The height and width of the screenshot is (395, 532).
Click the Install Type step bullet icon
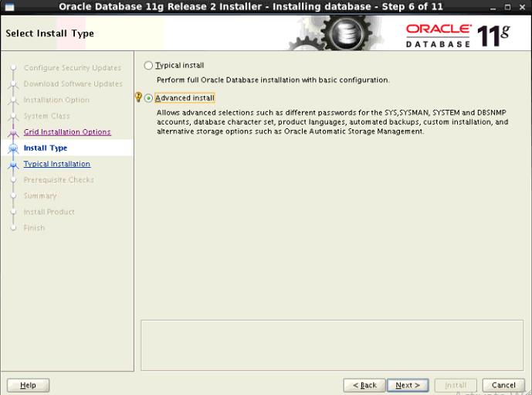click(x=13, y=148)
